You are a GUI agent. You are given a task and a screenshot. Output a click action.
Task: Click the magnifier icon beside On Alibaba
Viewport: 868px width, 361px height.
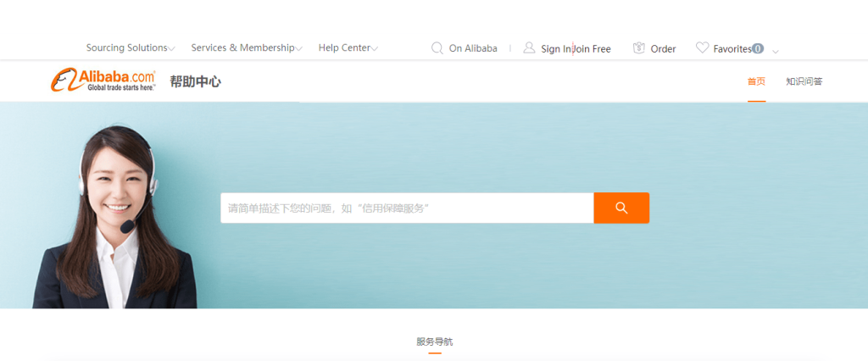(437, 48)
